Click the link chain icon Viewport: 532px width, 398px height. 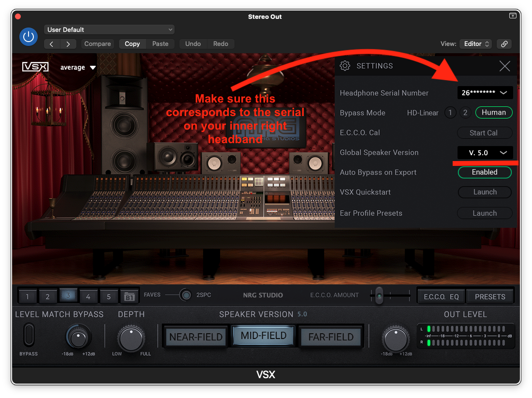coord(504,44)
